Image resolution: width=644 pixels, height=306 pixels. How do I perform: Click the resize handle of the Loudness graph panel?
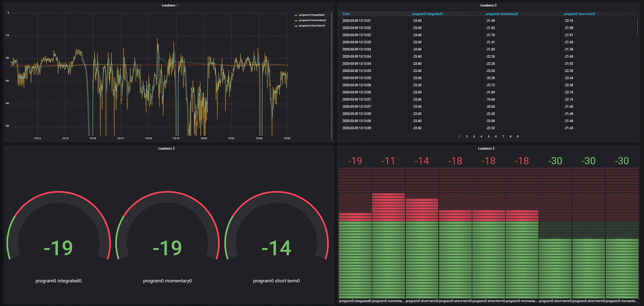pos(333,141)
